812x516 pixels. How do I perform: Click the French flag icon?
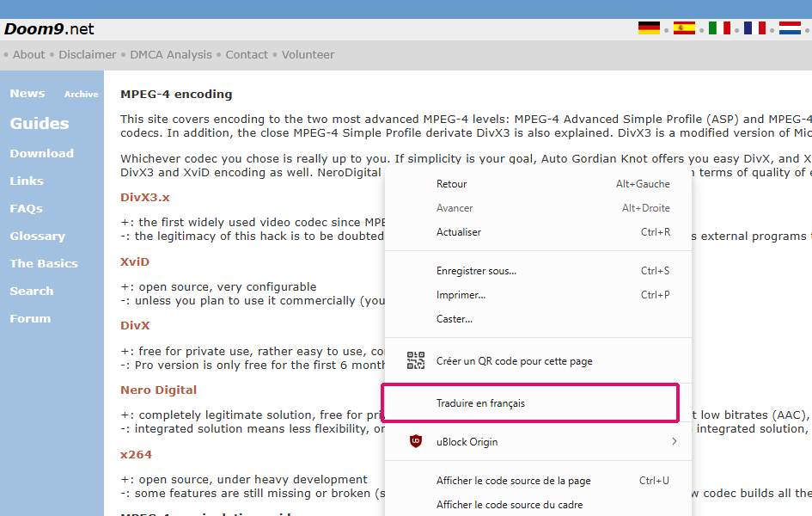(754, 28)
